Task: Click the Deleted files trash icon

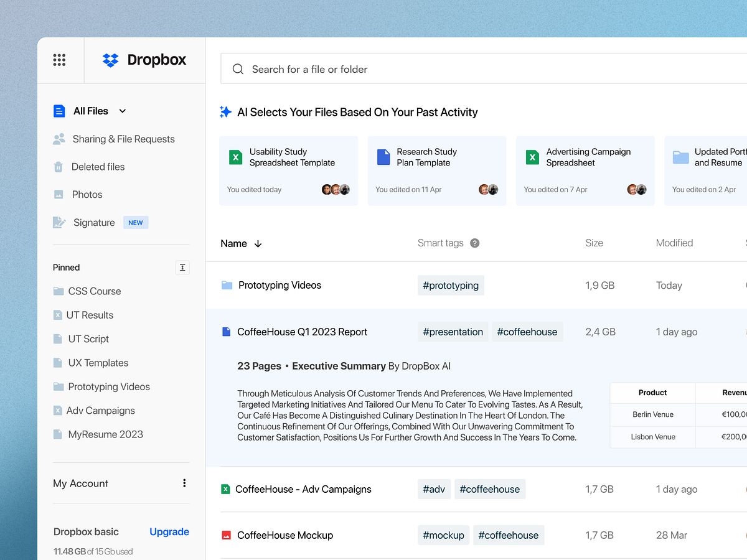Action: (x=59, y=166)
